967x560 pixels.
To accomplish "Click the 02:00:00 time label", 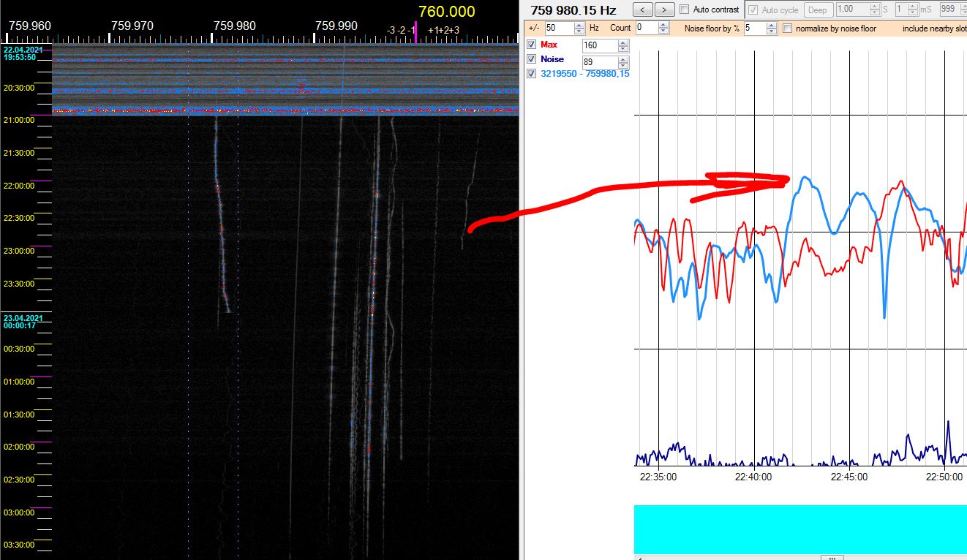I will [18, 447].
